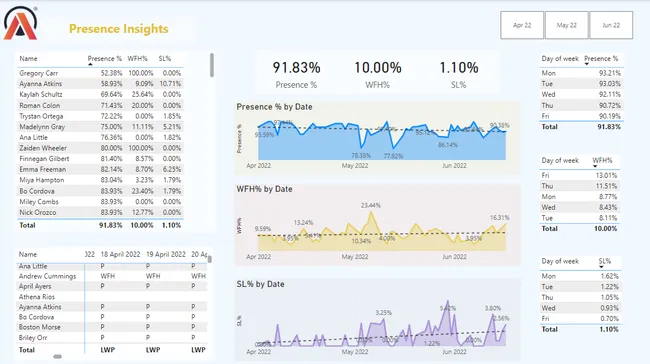Select Miya Hampton row

point(100,180)
